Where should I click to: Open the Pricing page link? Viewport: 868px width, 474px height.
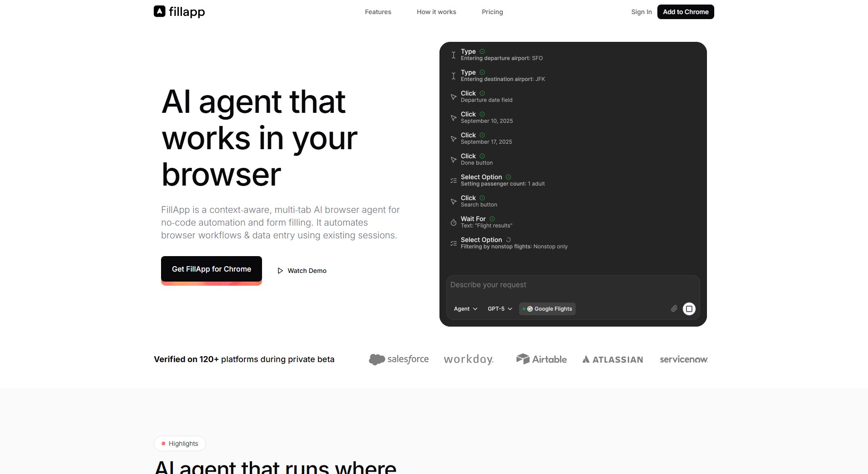492,12
